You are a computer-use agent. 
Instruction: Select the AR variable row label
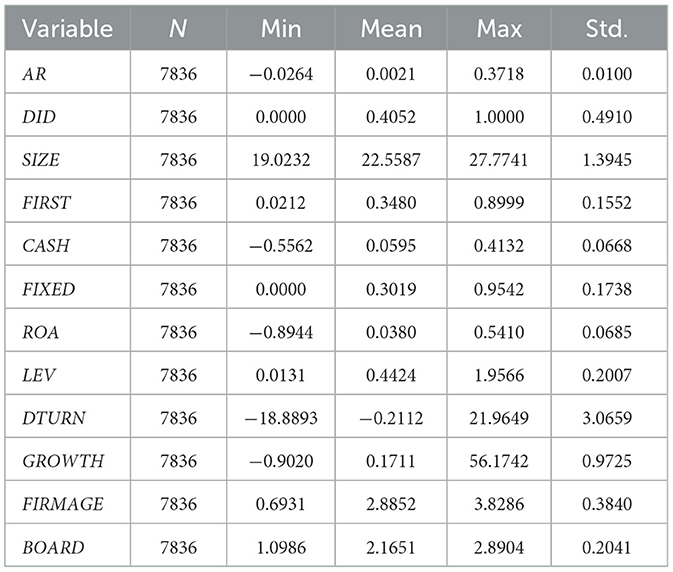tap(34, 74)
